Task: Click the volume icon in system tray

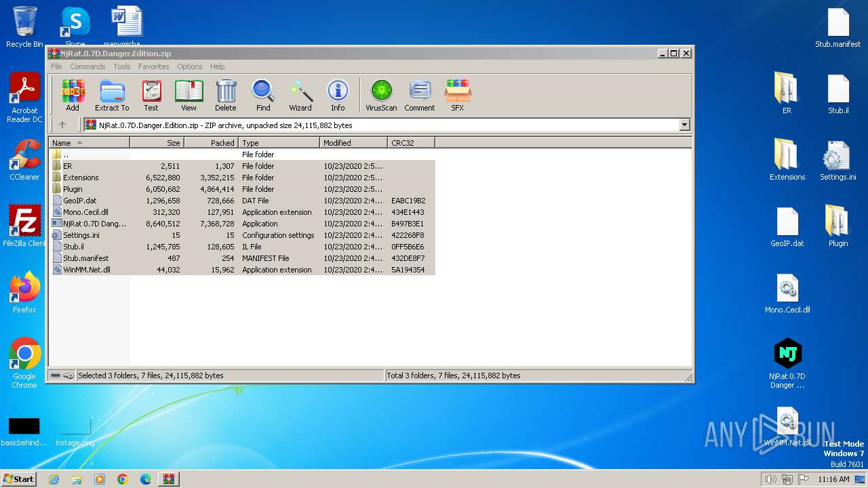Action: 770,479
